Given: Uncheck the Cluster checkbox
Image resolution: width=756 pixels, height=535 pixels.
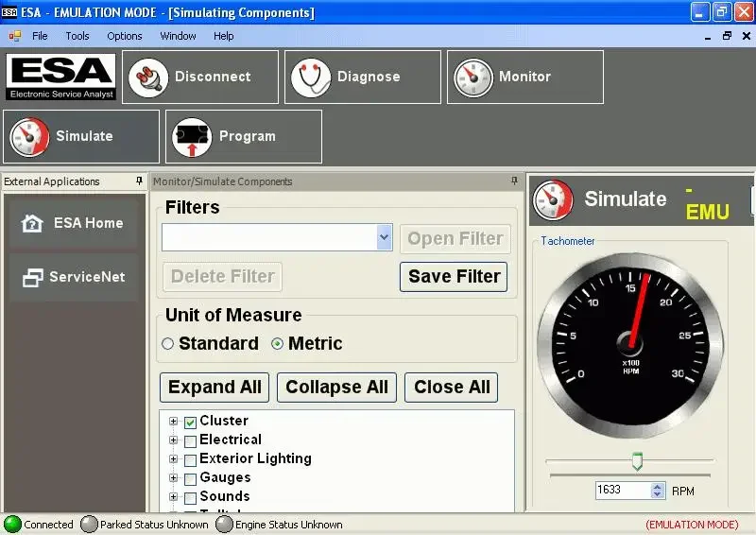Looking at the screenshot, I should point(191,423).
